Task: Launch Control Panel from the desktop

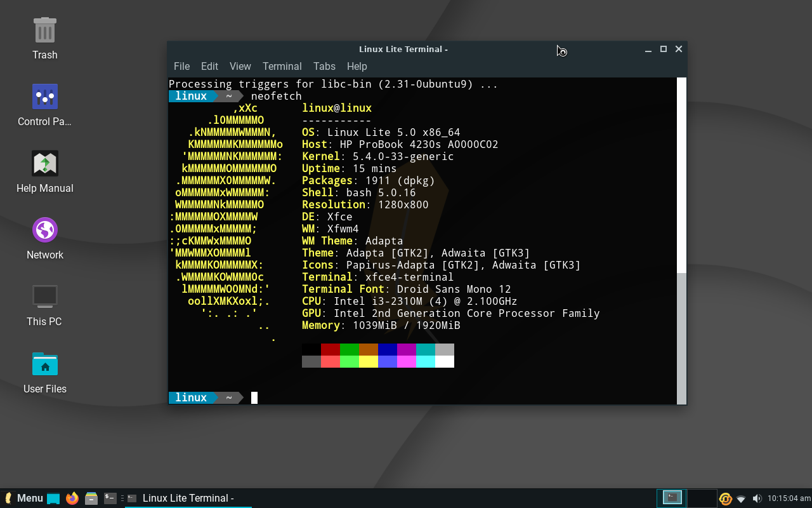Action: pyautogui.click(x=44, y=97)
